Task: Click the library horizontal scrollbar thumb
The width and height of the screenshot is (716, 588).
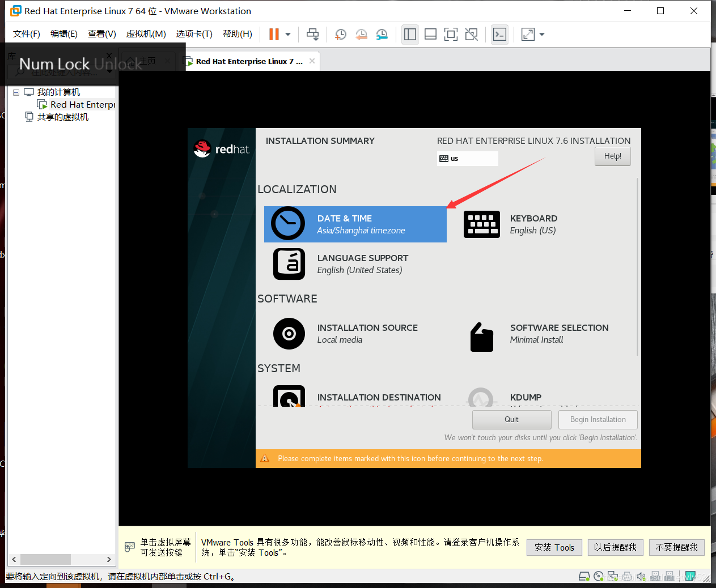Action: pyautogui.click(x=45, y=559)
